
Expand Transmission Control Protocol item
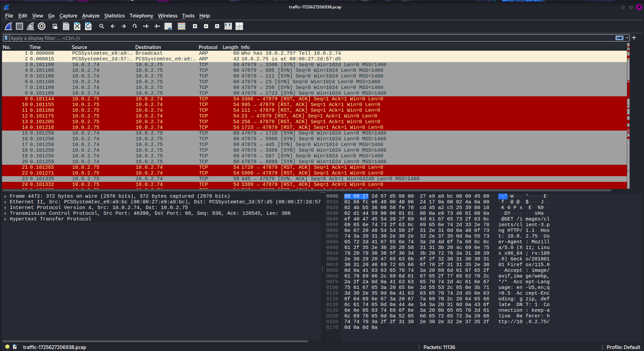pos(5,213)
